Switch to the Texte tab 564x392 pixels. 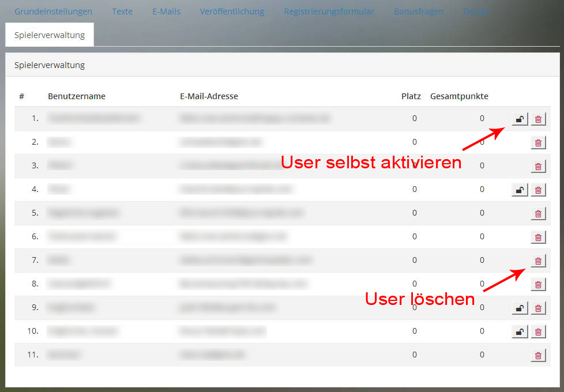122,12
